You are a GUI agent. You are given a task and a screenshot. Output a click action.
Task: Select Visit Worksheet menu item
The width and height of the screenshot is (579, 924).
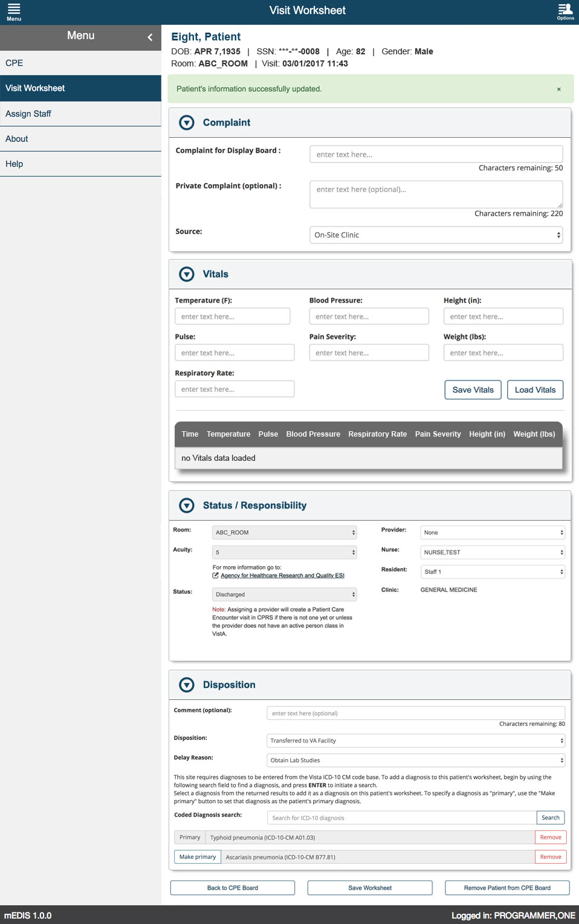(x=80, y=88)
